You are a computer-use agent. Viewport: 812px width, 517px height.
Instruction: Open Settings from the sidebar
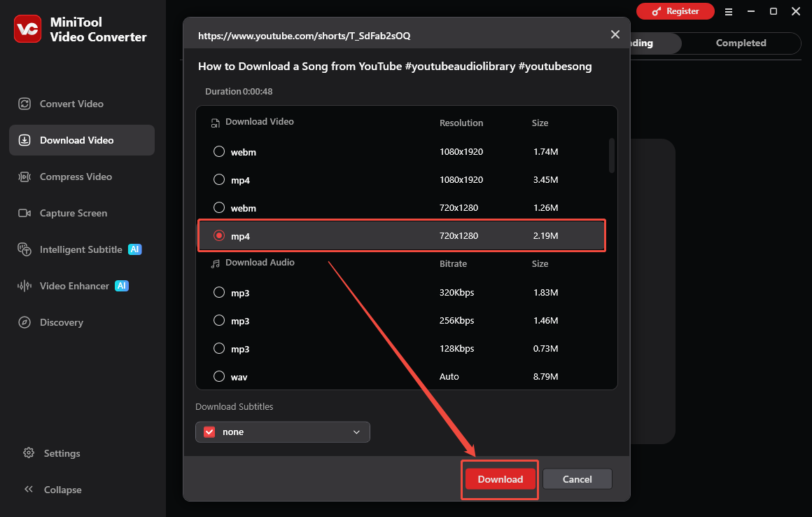click(x=62, y=453)
